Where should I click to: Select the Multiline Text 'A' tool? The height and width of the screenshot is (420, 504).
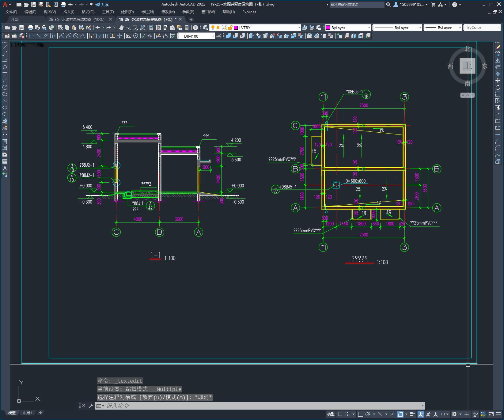click(5, 168)
